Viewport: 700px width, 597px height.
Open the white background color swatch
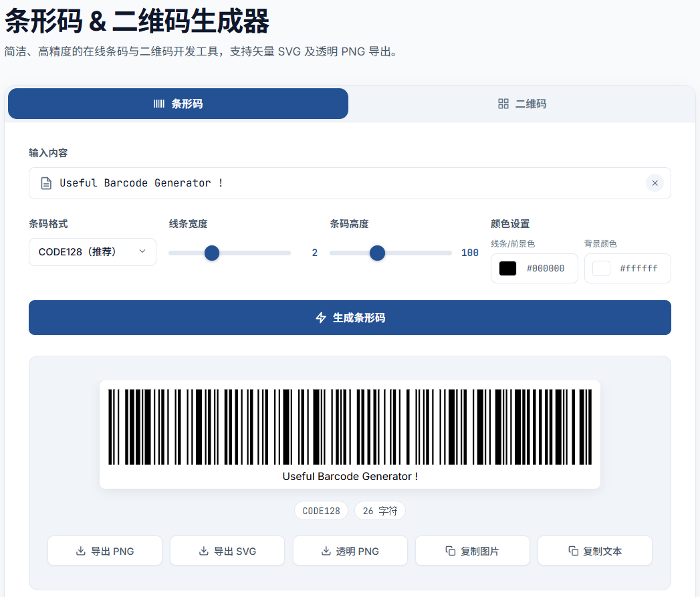(601, 268)
